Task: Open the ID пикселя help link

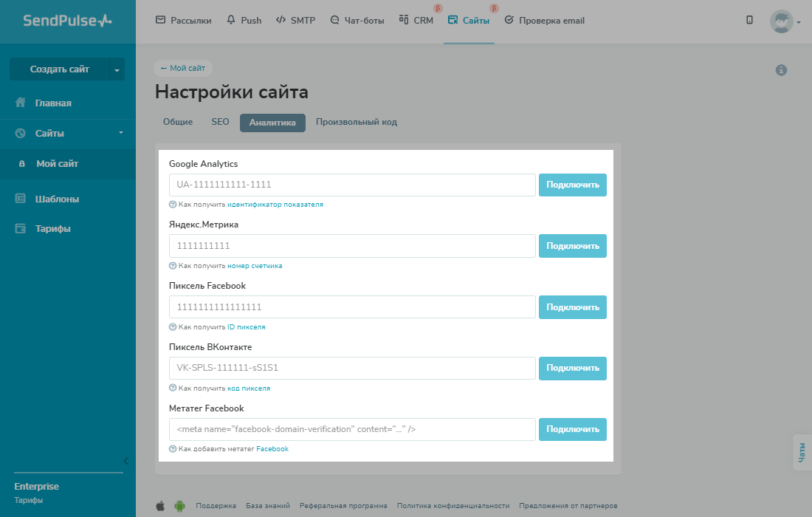Action: 247,327
